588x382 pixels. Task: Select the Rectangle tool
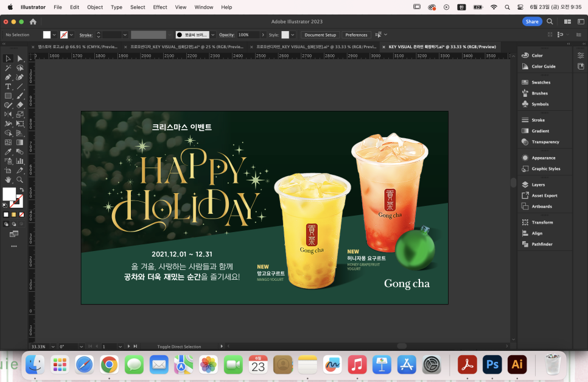click(8, 96)
